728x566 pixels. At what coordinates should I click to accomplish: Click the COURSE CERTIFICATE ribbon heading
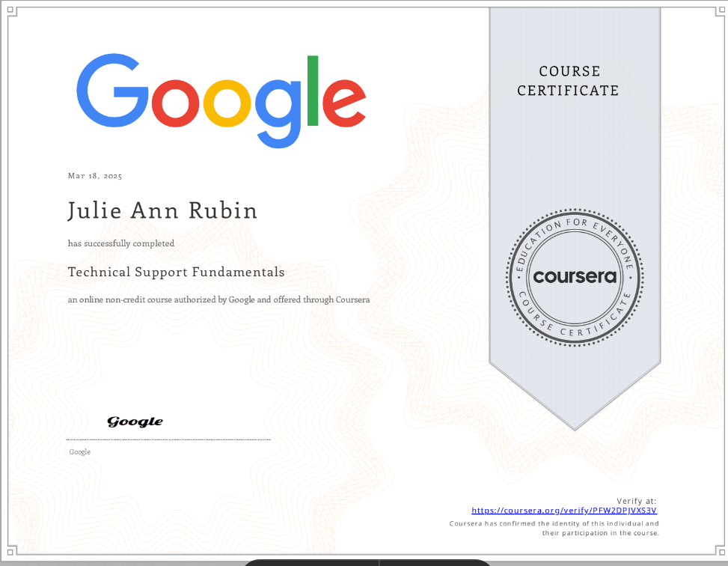point(569,81)
